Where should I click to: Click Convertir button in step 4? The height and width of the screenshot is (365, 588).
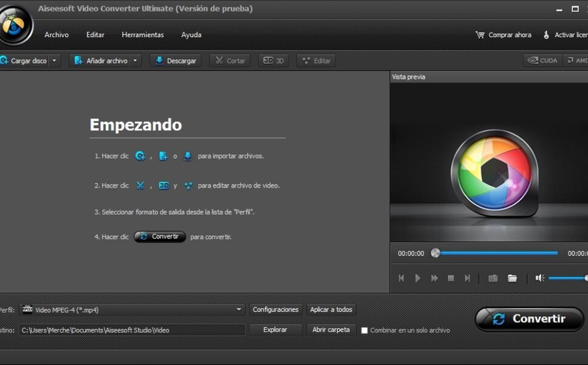(160, 237)
